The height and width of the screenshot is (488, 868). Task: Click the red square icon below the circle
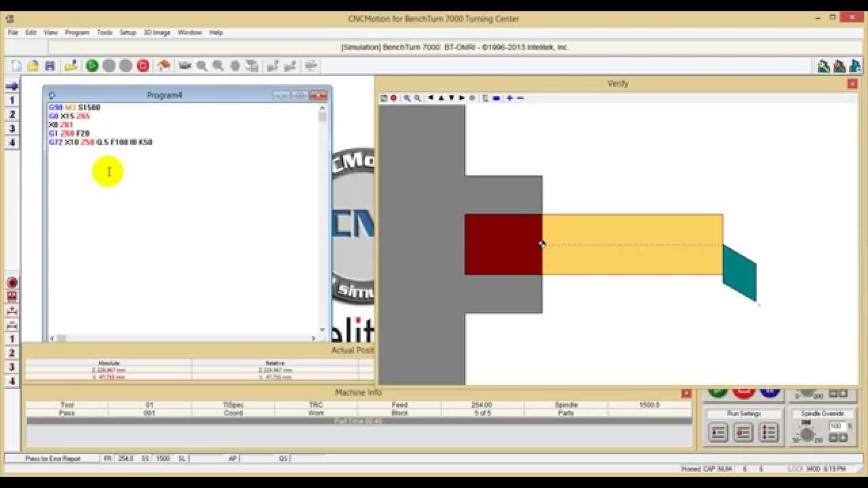click(x=12, y=297)
